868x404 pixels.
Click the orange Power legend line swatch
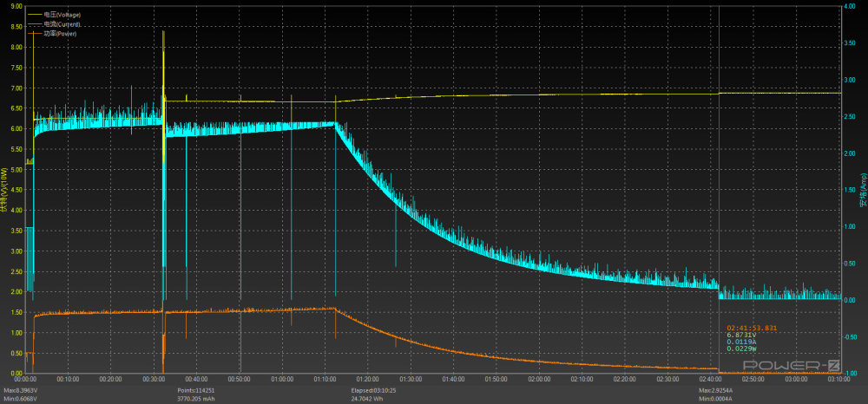coord(35,33)
